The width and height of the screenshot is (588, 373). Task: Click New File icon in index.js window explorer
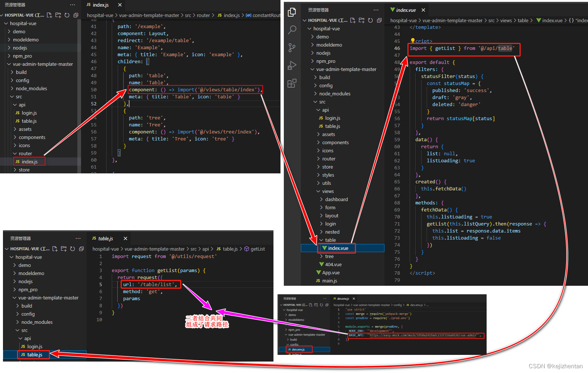[49, 15]
